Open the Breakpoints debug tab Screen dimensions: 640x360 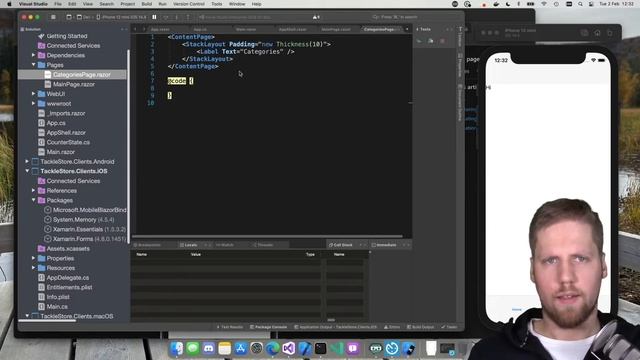(149, 245)
